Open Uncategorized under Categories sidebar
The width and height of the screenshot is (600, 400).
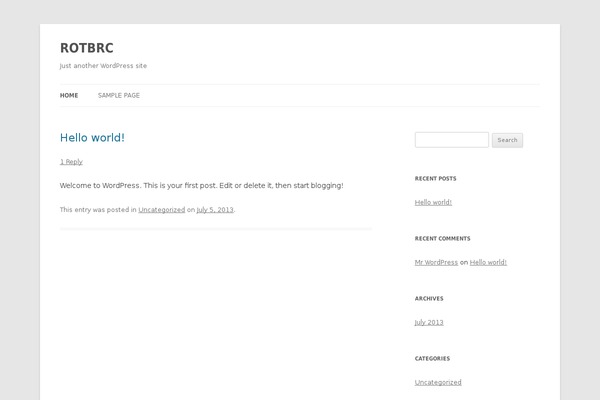click(438, 382)
